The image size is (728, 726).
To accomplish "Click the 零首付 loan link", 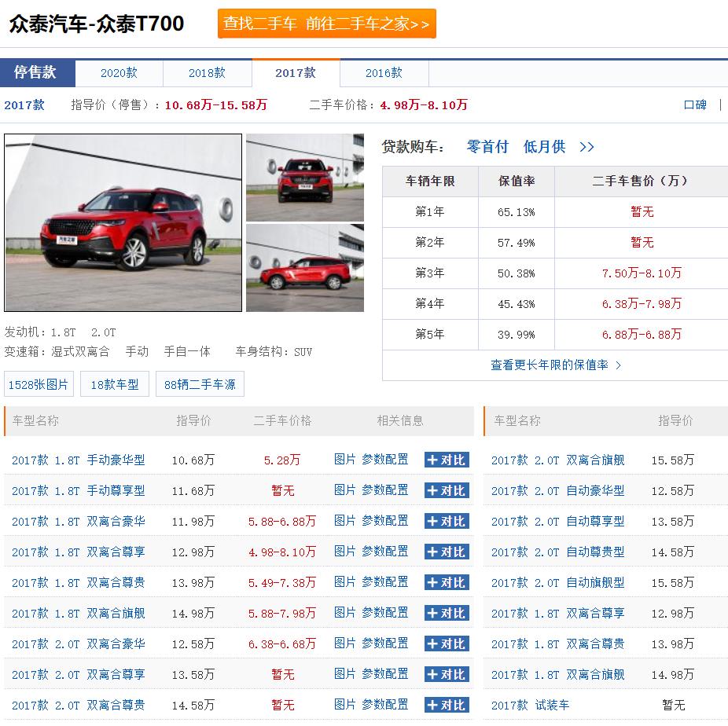I will (487, 146).
